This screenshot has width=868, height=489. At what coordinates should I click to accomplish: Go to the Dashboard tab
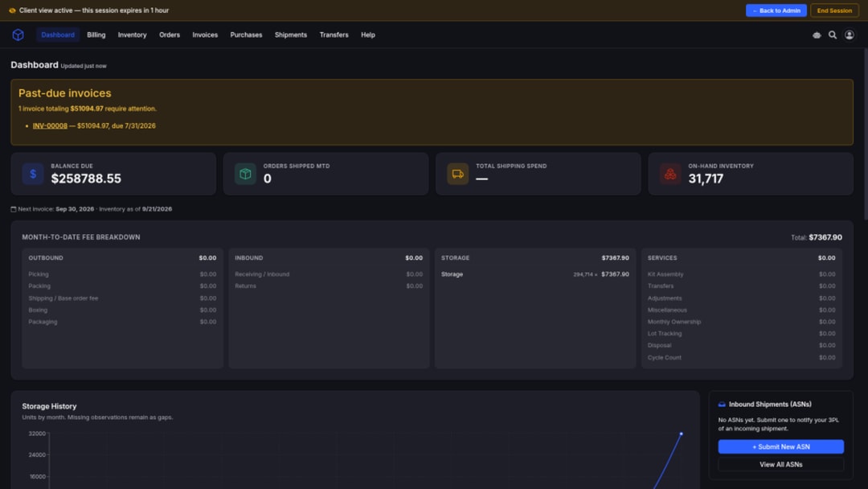58,35
